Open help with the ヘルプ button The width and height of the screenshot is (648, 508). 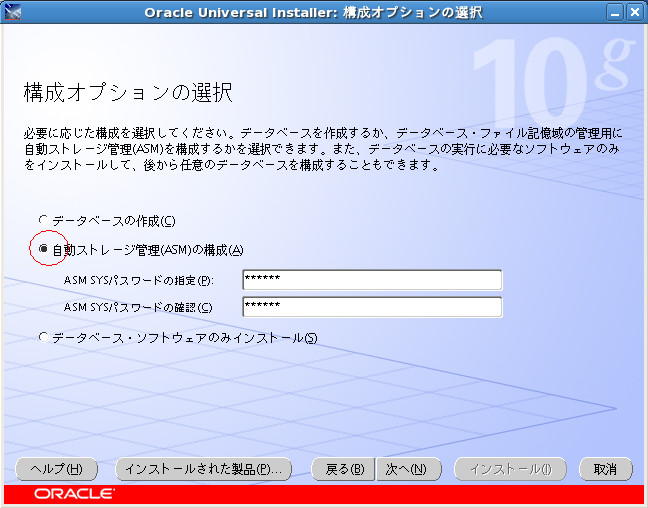[x=57, y=469]
